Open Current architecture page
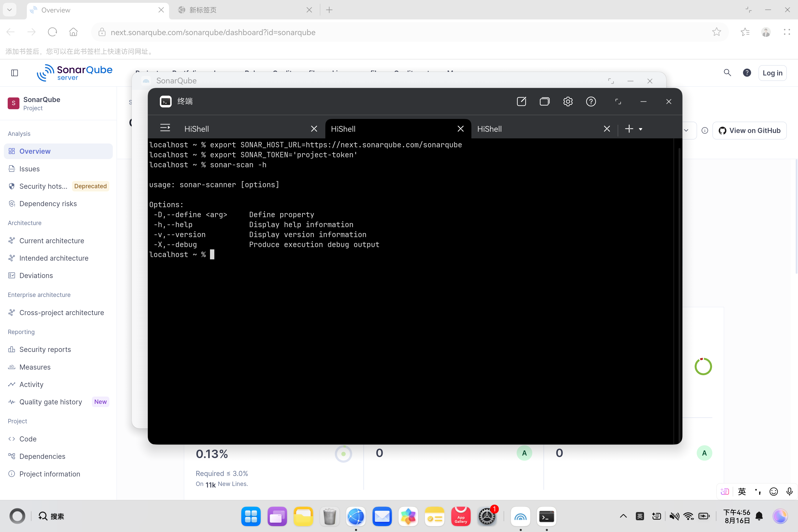The height and width of the screenshot is (532, 798). (58, 241)
